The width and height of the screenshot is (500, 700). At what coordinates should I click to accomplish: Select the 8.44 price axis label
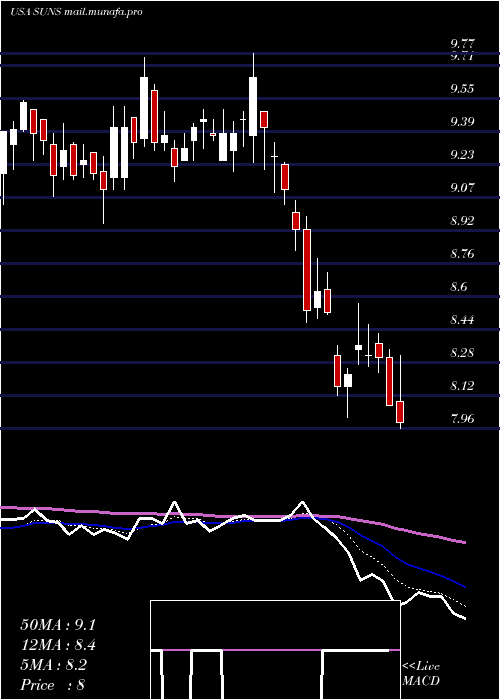click(x=462, y=320)
